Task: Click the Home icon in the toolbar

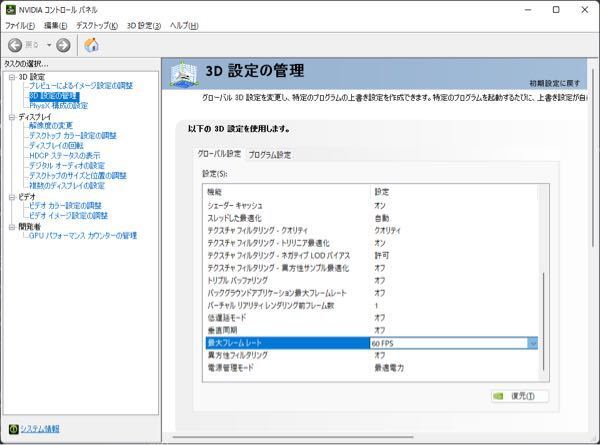Action: tap(91, 45)
